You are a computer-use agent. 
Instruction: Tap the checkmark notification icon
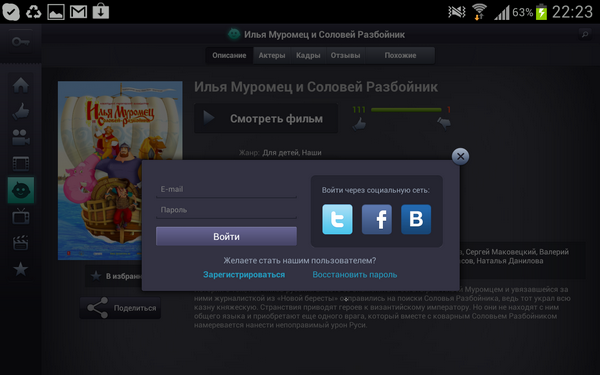[x=11, y=12]
